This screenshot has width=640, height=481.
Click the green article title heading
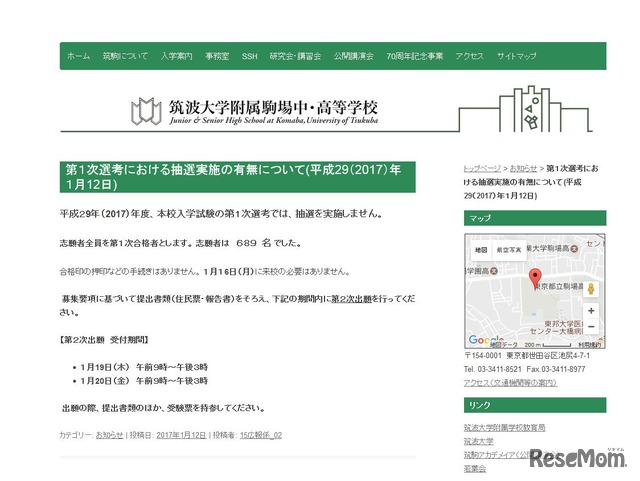[x=238, y=177]
